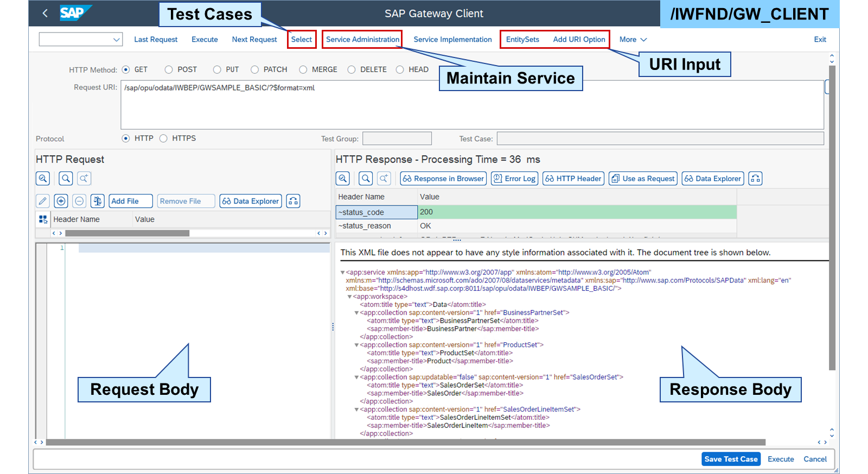This screenshot has height=474, width=868.
Task: Click Use as Request button
Action: (x=643, y=178)
